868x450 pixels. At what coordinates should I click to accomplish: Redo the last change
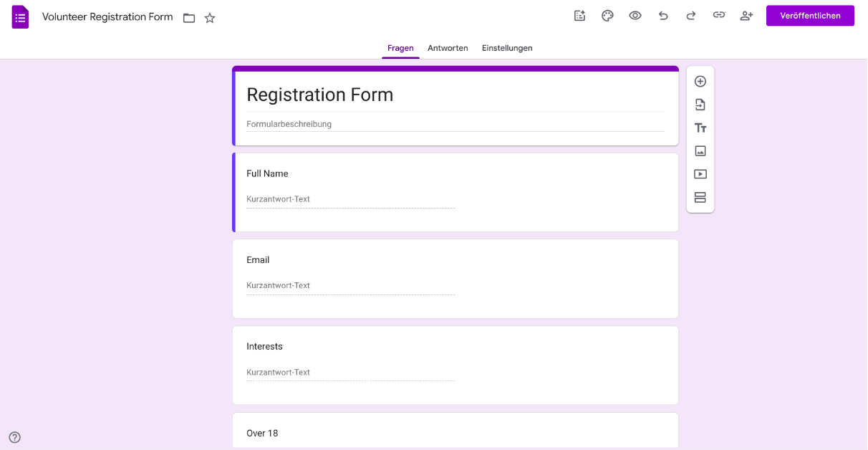pos(690,15)
